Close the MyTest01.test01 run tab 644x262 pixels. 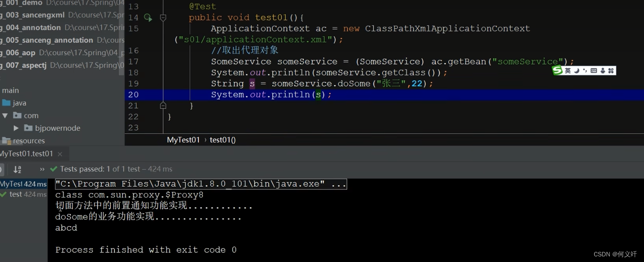pyautogui.click(x=60, y=154)
